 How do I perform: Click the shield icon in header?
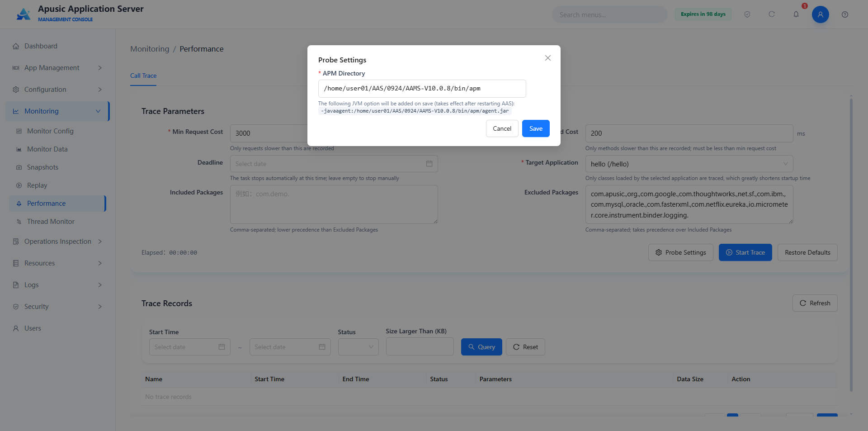tap(747, 14)
